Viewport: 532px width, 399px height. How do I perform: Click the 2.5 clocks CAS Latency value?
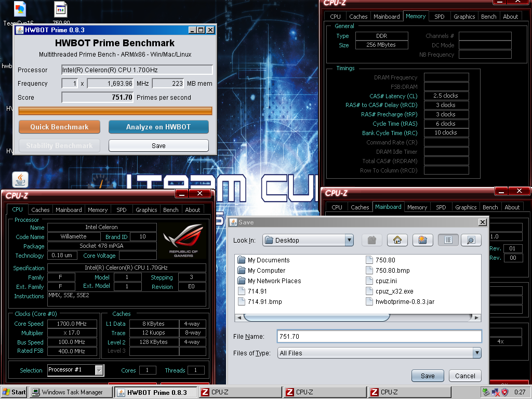(446, 96)
